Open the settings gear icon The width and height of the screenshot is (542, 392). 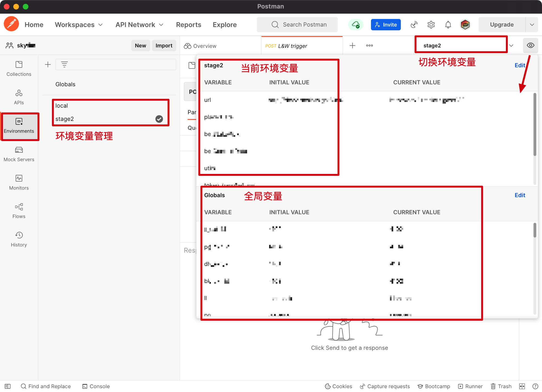click(x=431, y=25)
